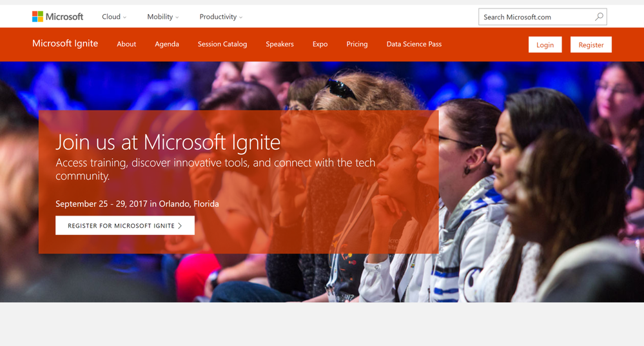Click the Register button in header
The width and height of the screenshot is (644, 346).
591,45
